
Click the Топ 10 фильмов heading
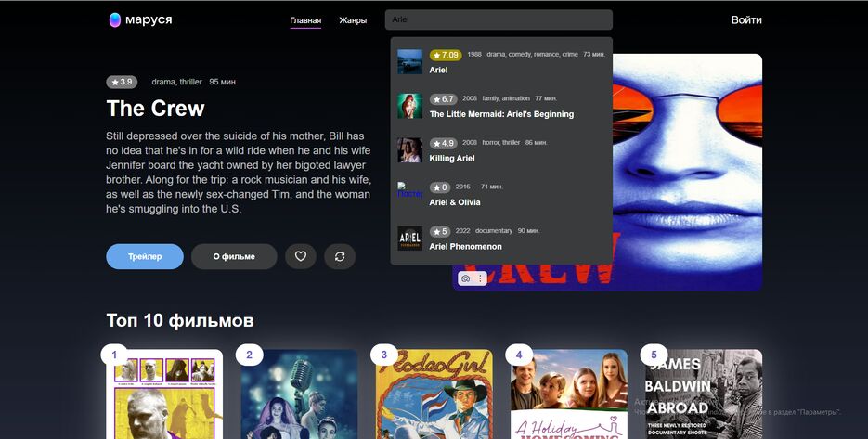click(180, 320)
